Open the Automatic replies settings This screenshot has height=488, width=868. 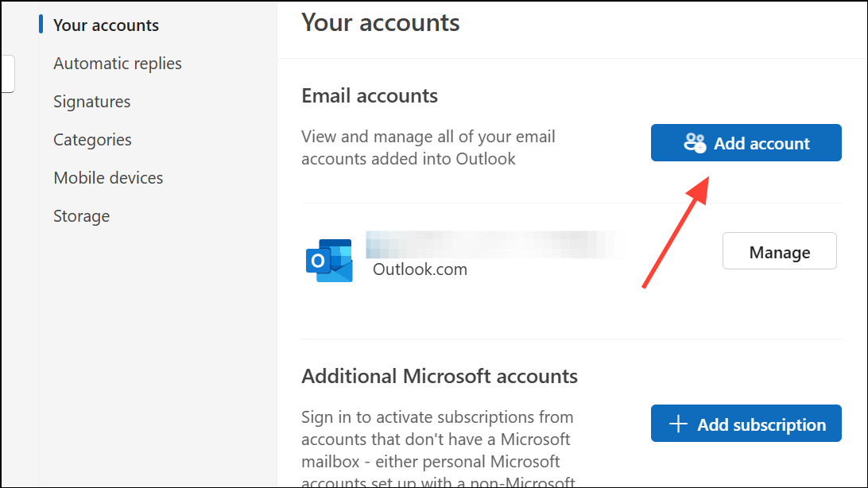tap(118, 64)
